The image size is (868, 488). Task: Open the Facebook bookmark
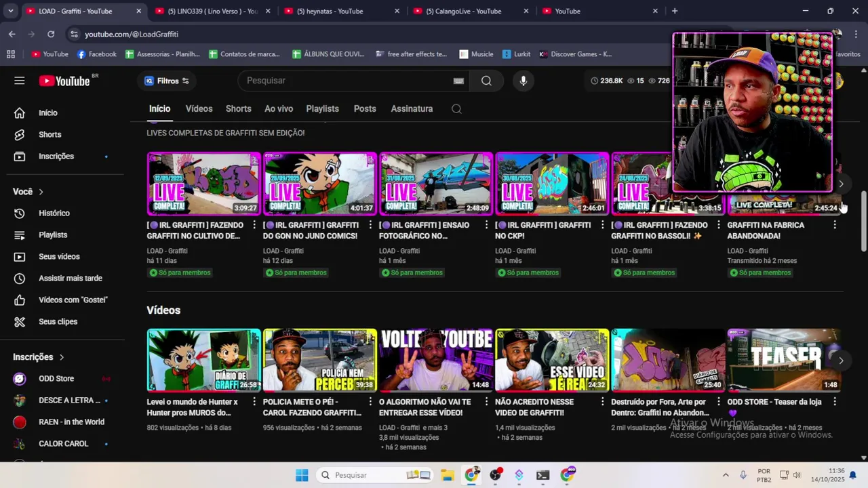tap(96, 54)
